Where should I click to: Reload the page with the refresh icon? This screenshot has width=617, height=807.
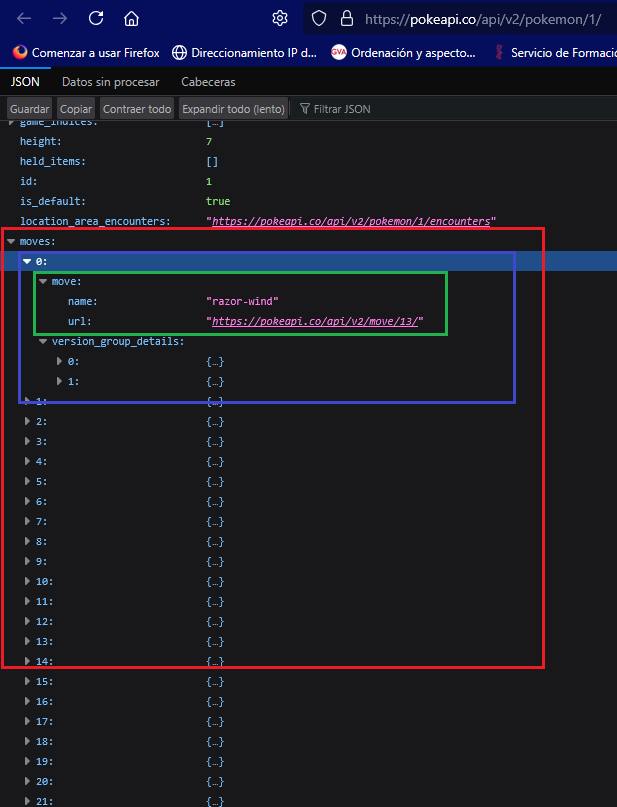(96, 19)
